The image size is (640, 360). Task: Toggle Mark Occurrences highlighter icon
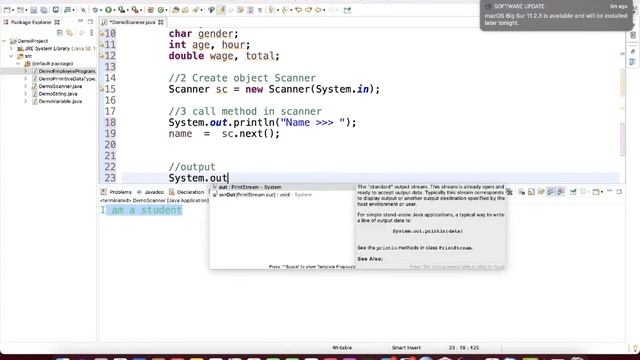221,10
